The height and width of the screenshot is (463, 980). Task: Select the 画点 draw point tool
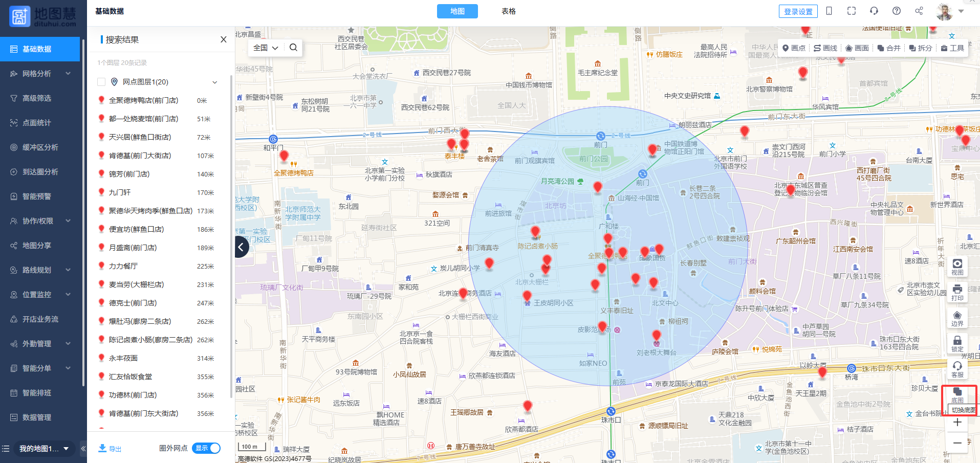(x=794, y=48)
